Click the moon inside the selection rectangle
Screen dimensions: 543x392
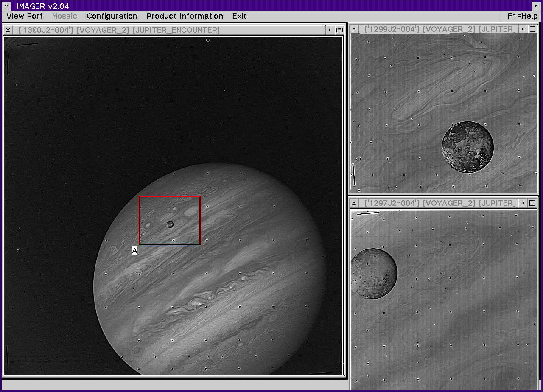170,224
